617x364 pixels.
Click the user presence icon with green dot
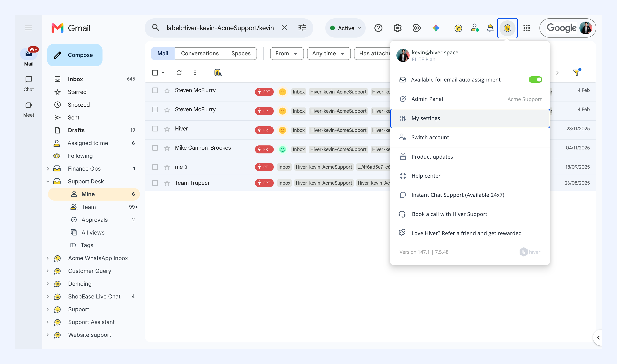click(475, 28)
